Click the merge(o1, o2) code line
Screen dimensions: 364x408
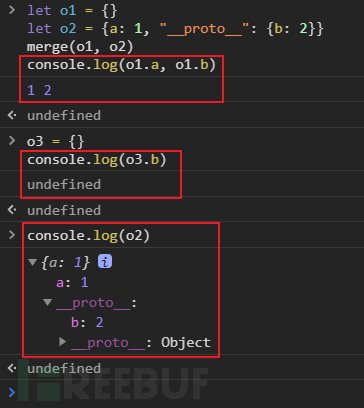[x=80, y=47]
